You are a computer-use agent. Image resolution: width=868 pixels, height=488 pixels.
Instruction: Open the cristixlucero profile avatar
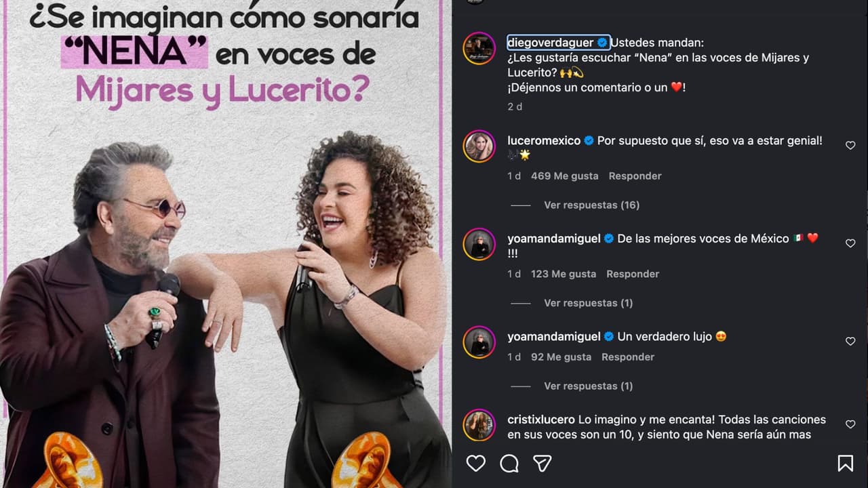pyautogui.click(x=479, y=425)
